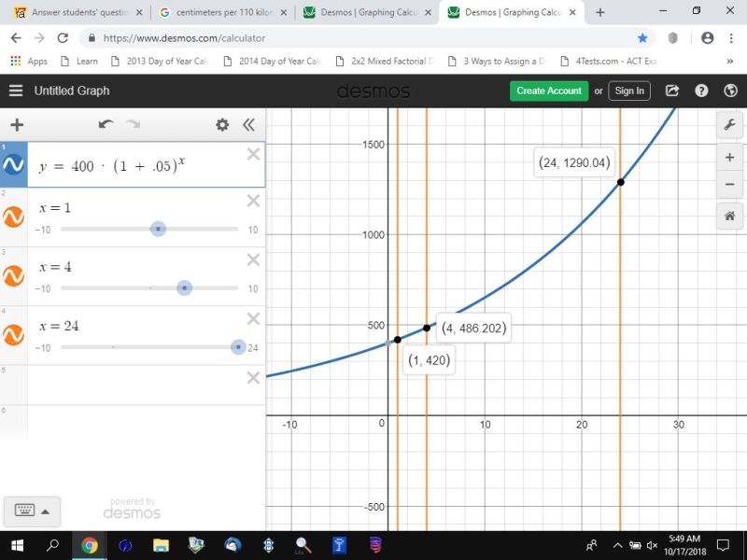Expand the hidden bookmarks overflow chevron

729,61
